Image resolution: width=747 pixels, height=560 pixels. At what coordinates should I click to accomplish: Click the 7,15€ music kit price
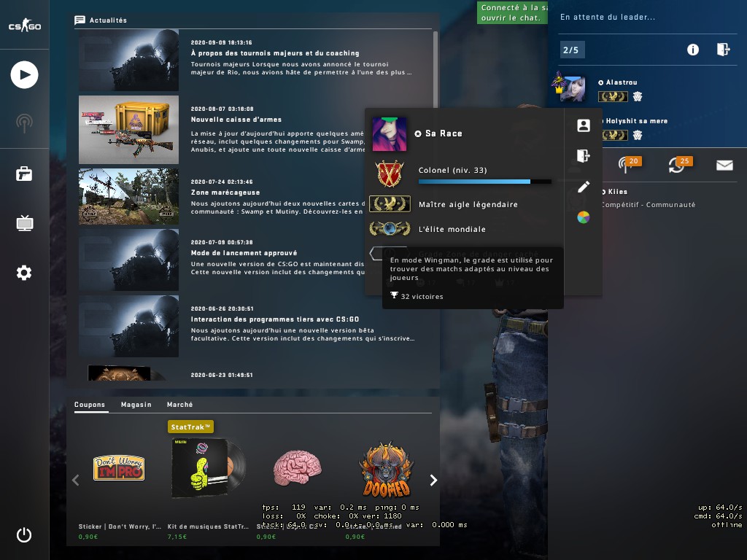coord(177,537)
